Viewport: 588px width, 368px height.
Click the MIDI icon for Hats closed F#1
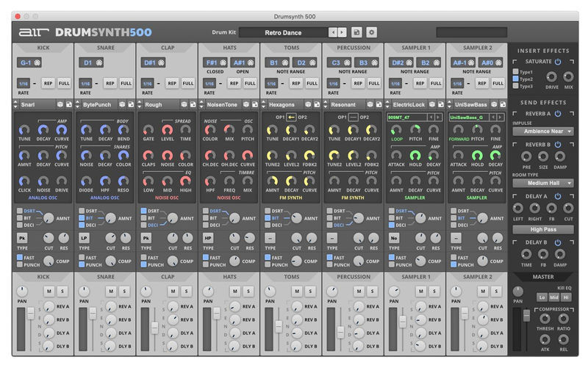(223, 62)
